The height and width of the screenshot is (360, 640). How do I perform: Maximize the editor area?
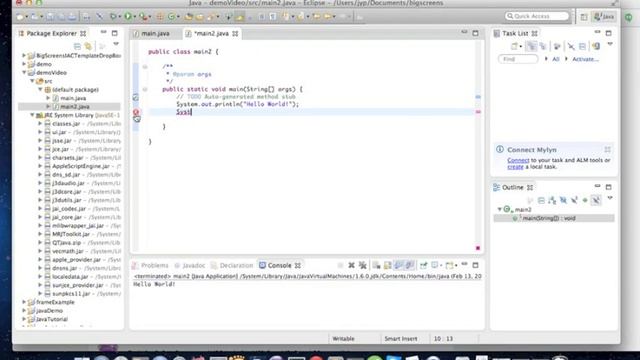[x=475, y=33]
